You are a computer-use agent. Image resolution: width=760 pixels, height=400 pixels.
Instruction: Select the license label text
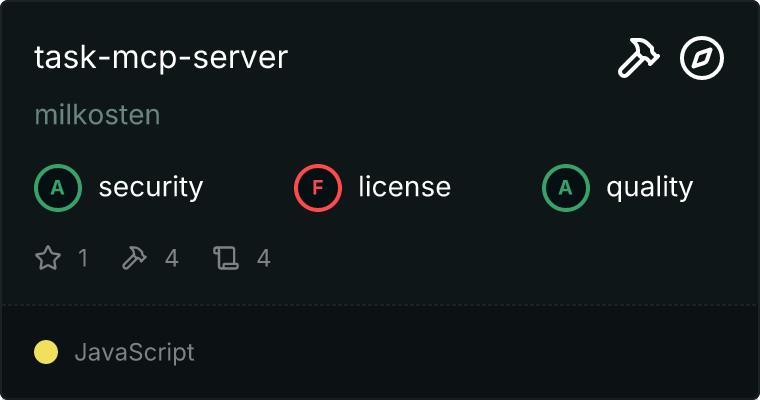[x=404, y=187]
